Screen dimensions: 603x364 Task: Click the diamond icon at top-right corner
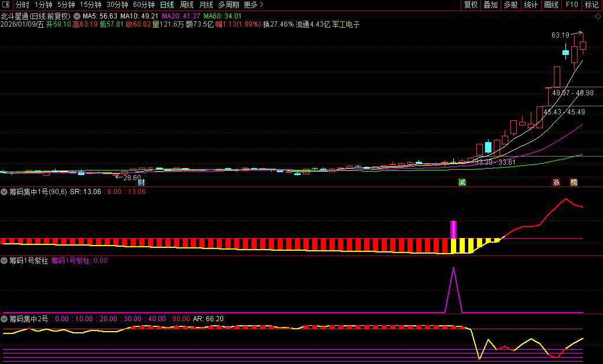(598, 17)
